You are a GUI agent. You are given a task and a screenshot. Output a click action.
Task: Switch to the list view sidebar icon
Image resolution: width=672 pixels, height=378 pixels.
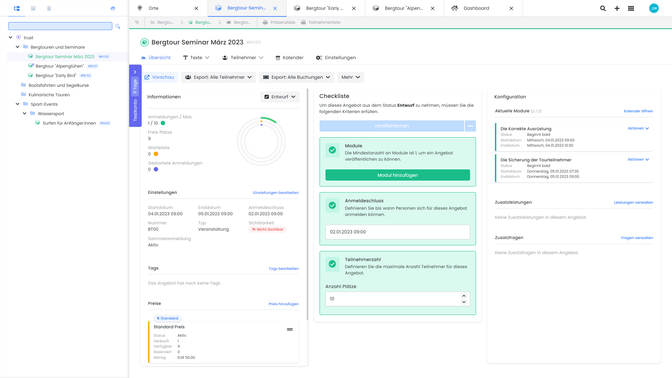point(33,8)
